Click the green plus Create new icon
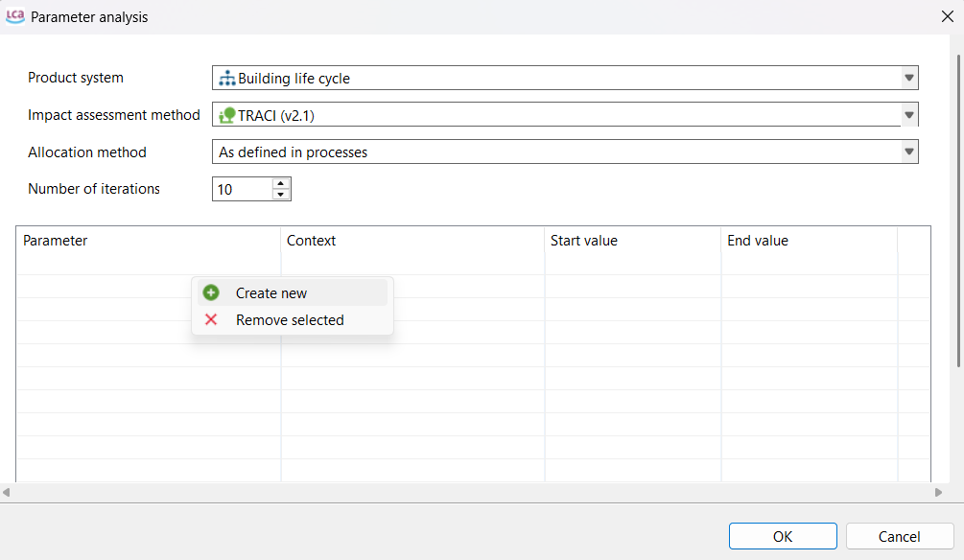The width and height of the screenshot is (964, 560). [211, 293]
